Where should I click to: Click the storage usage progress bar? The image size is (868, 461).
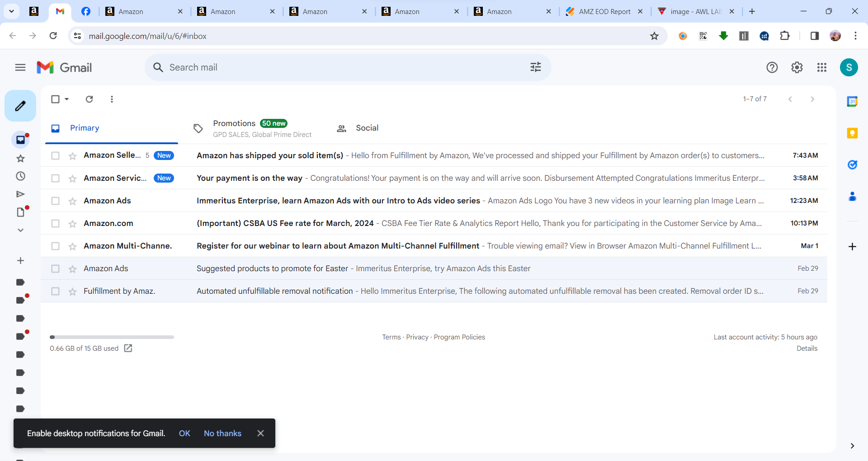(112, 337)
